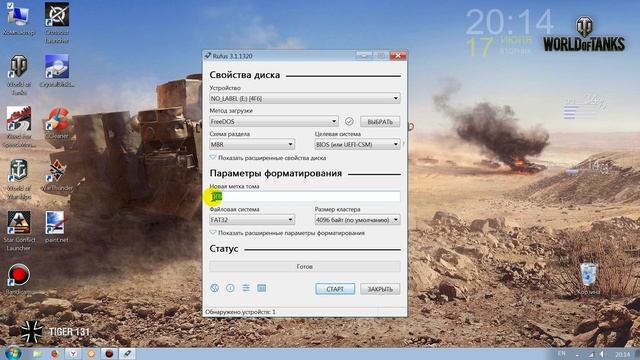This screenshot has width=640, height=360.
Task: Click the EN language indicator in the tray
Action: (x=562, y=353)
